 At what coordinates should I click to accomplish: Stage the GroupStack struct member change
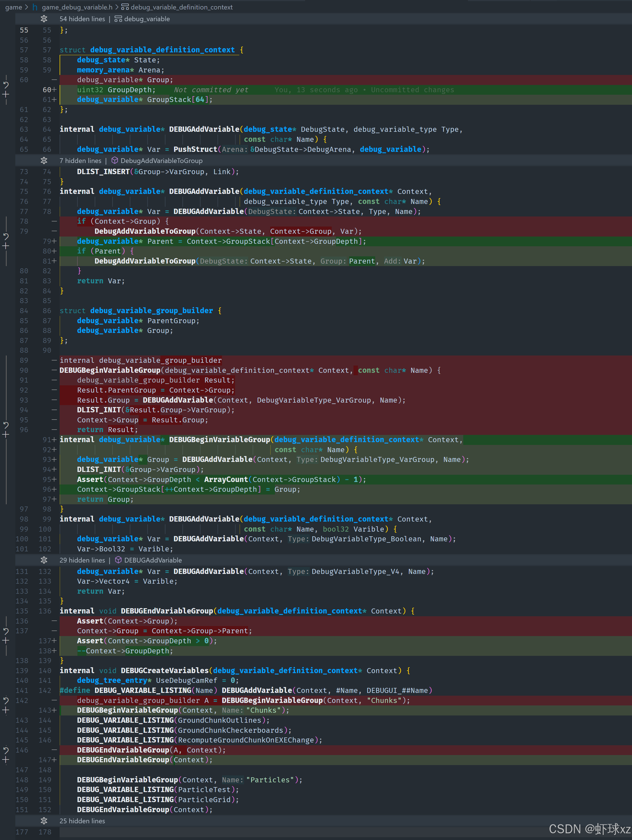(6, 94)
